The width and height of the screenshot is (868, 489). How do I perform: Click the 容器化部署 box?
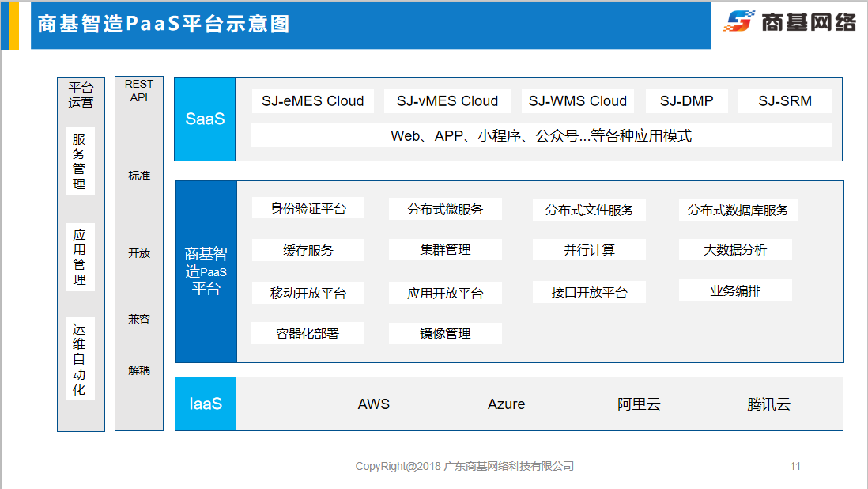(308, 333)
